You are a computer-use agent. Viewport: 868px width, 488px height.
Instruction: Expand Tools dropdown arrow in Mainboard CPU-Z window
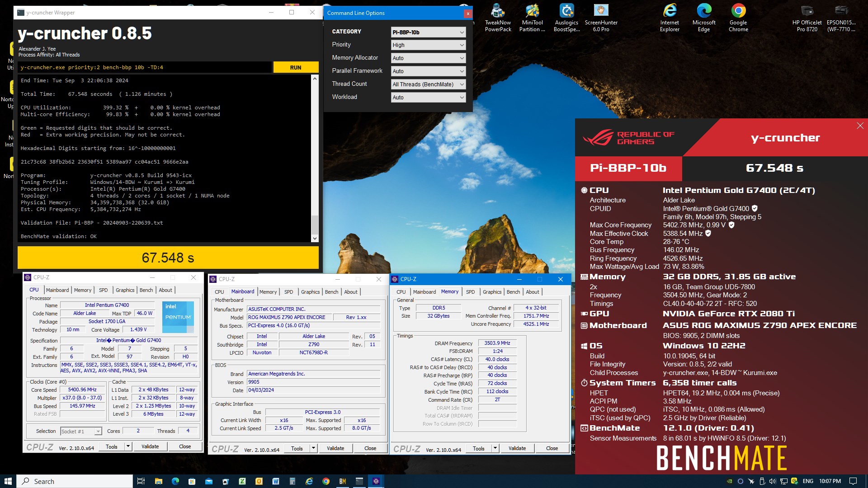pos(313,448)
